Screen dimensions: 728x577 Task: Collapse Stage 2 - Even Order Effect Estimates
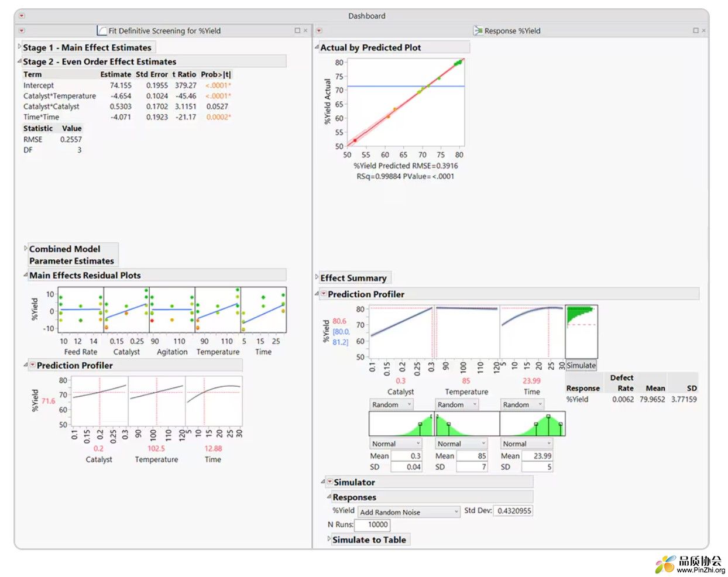(19, 60)
